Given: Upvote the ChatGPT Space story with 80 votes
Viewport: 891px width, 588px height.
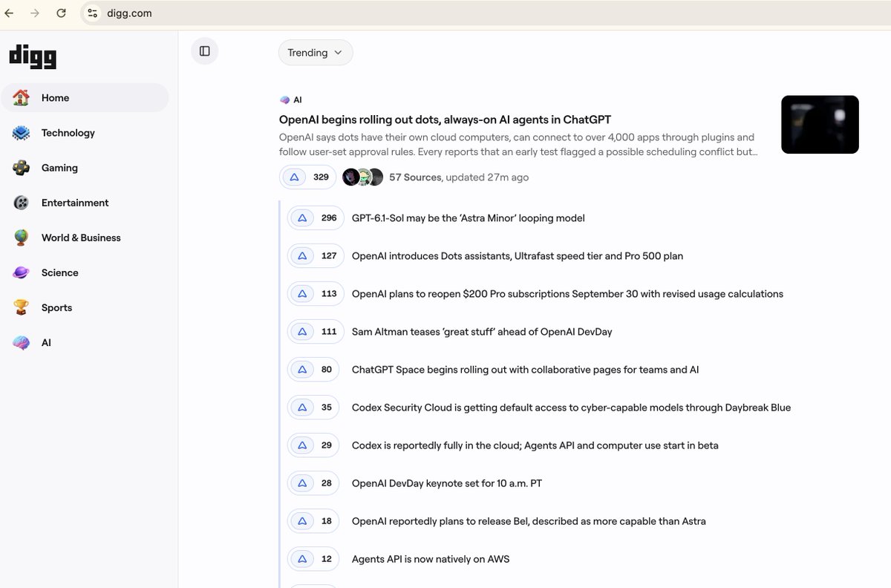Looking at the screenshot, I should tap(313, 370).
